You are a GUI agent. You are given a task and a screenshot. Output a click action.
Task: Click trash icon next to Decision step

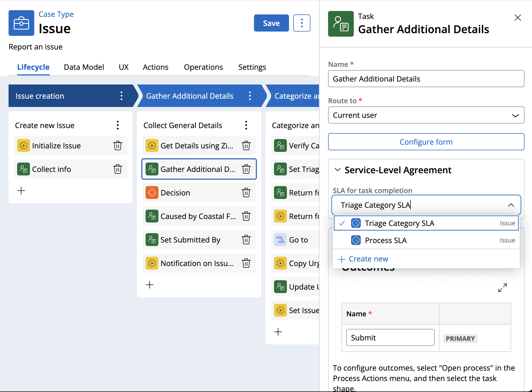(246, 193)
